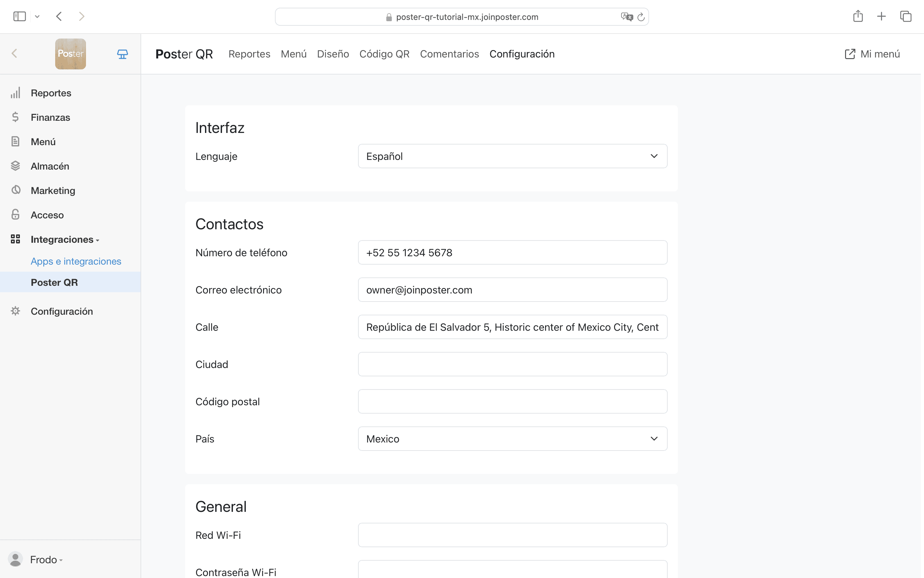Go forward with browser forward arrow
Image resolution: width=924 pixels, height=578 pixels.
pyautogui.click(x=81, y=16)
